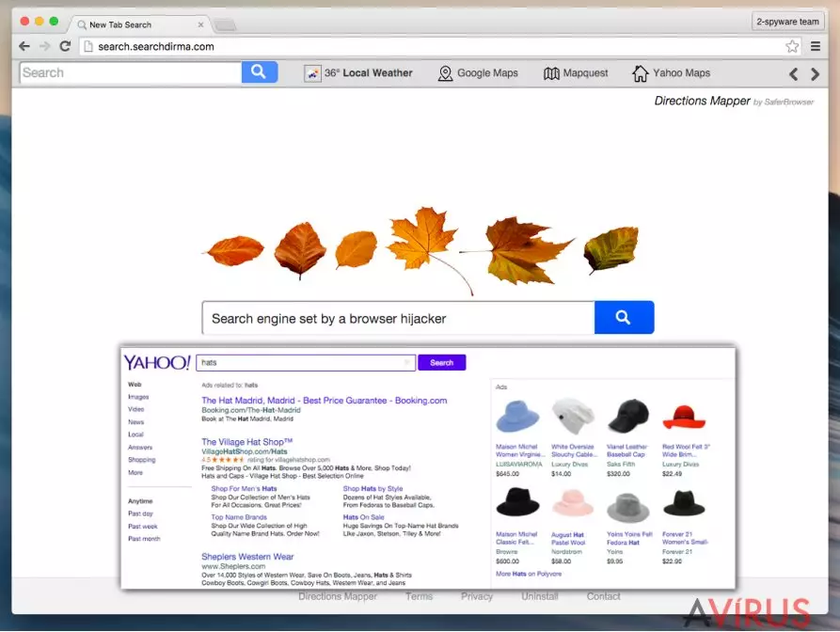Bookmark page with the star icon

pos(792,47)
